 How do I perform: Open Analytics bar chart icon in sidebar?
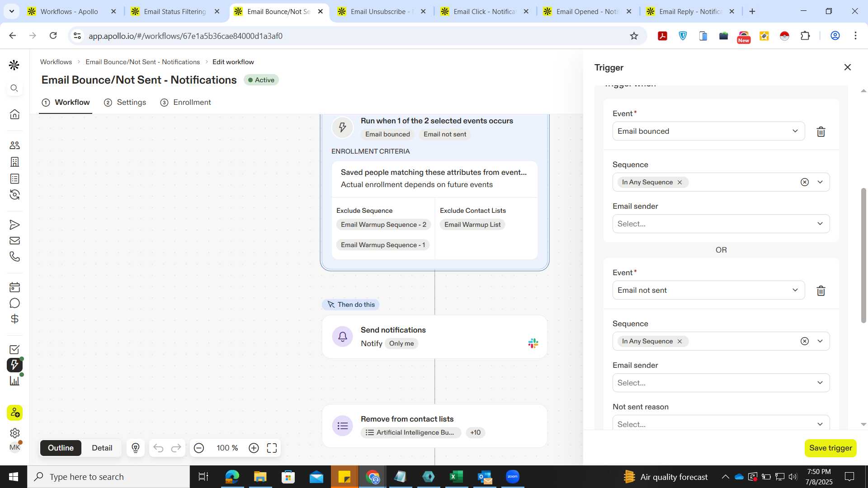pos(14,380)
